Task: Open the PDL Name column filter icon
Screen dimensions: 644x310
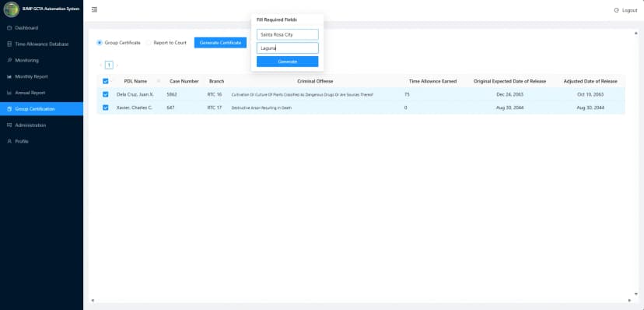Action: pyautogui.click(x=158, y=82)
